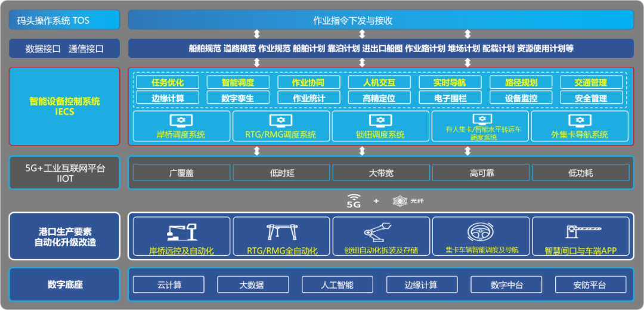Click the 路径规划 box
This screenshot has width=644, height=310.
(x=521, y=82)
